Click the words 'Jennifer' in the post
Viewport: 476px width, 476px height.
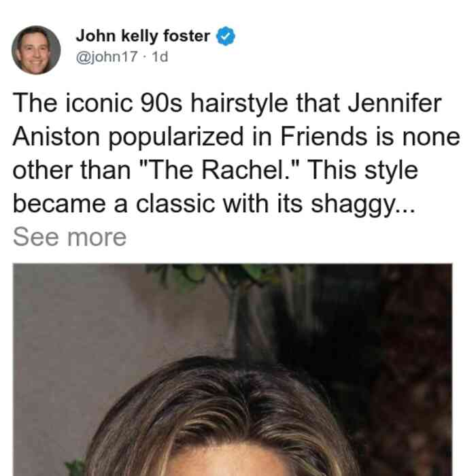point(394,103)
